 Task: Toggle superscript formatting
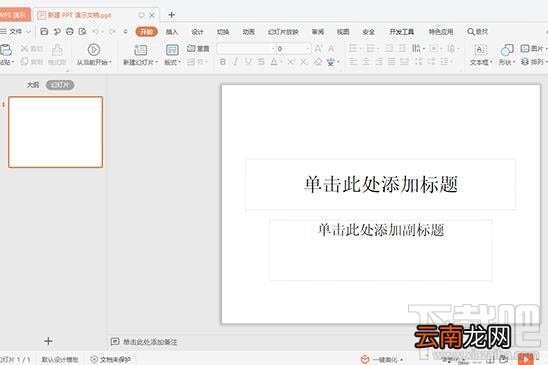coord(291,62)
